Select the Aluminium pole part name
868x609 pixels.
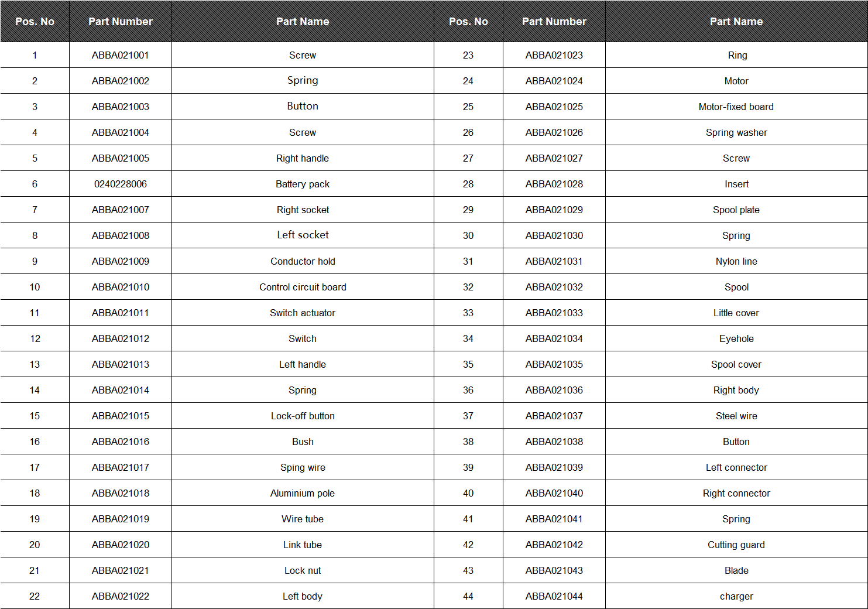coord(303,493)
